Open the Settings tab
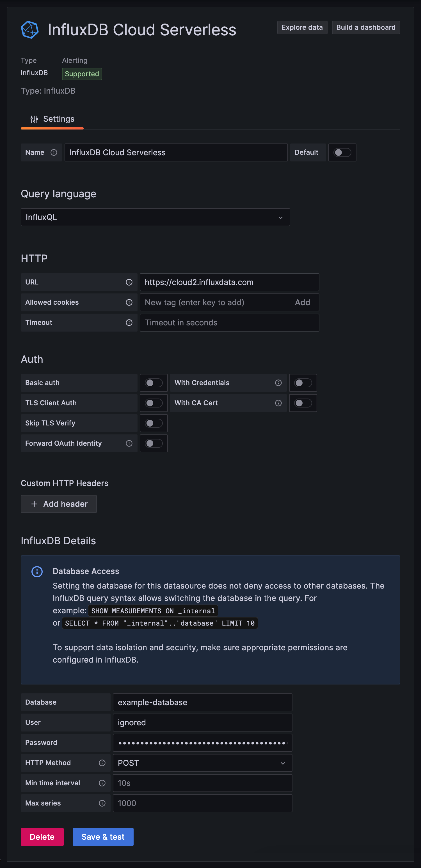This screenshot has width=421, height=868. [x=52, y=119]
